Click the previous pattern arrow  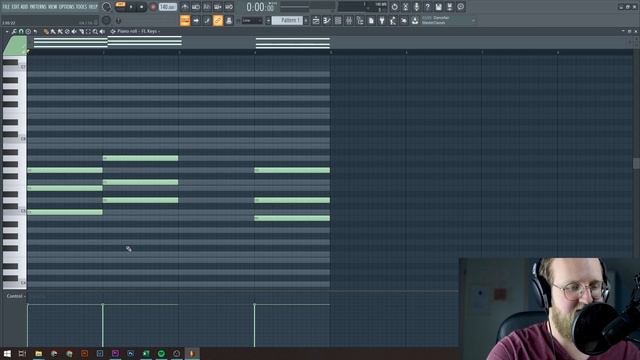[268, 20]
